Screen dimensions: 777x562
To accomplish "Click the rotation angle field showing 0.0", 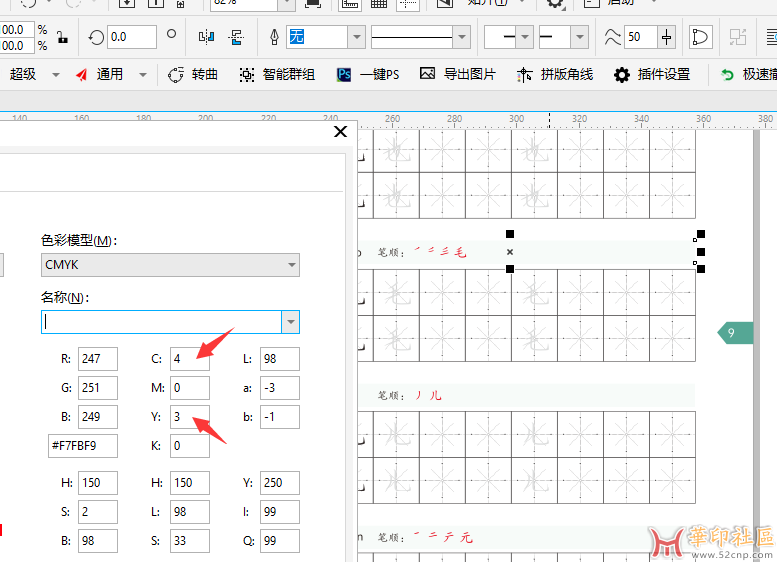I will coord(131,37).
